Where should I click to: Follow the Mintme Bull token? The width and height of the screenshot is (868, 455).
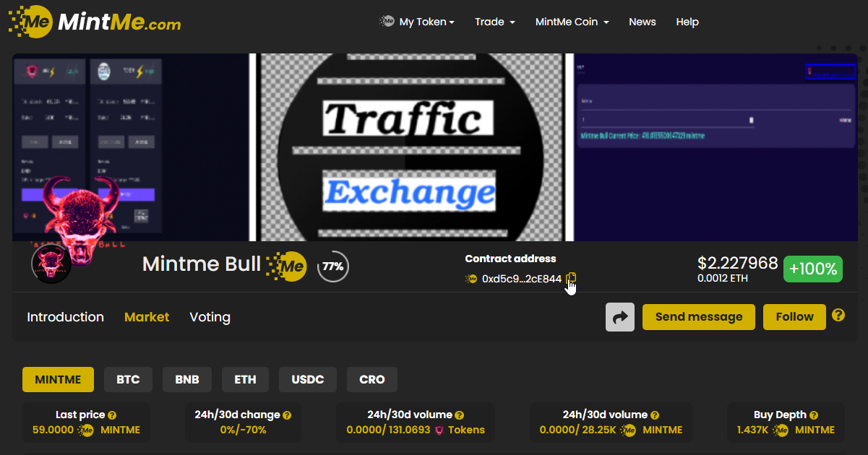click(x=794, y=317)
